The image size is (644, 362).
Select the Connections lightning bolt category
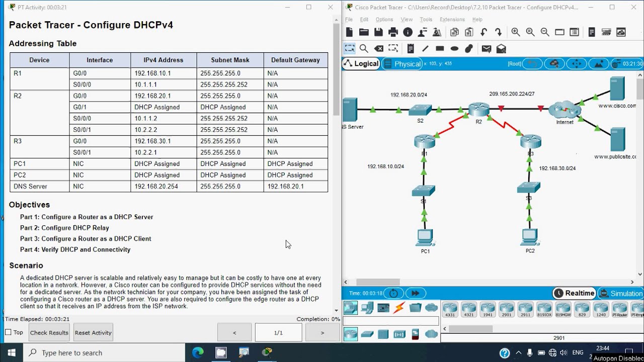[x=399, y=308]
